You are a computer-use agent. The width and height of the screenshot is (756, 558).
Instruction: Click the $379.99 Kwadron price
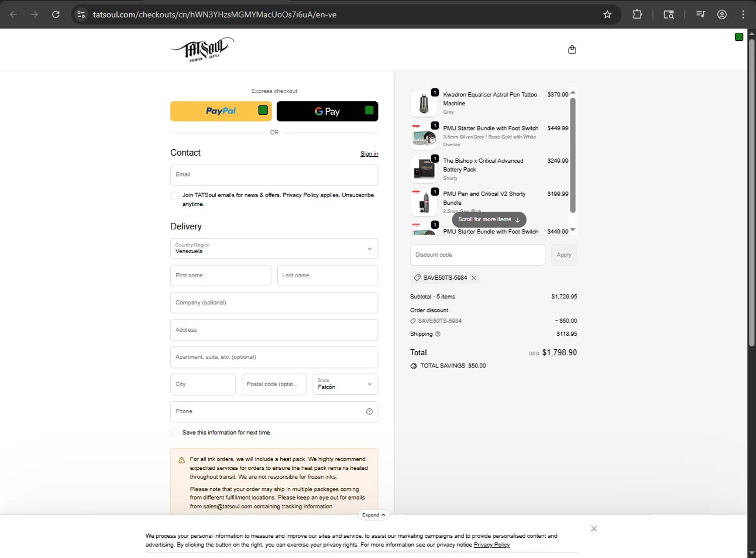click(557, 95)
